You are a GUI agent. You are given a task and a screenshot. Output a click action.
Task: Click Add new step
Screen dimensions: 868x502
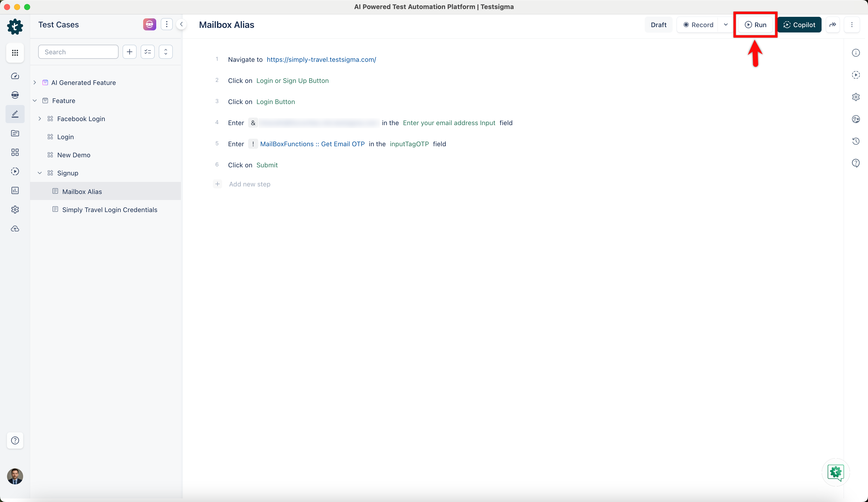point(250,184)
